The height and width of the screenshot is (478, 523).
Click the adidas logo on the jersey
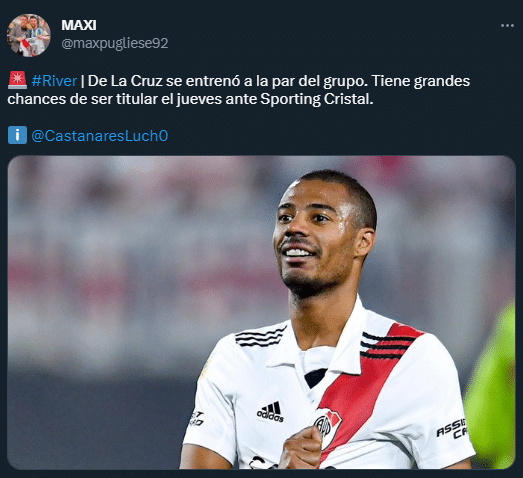pos(270,412)
